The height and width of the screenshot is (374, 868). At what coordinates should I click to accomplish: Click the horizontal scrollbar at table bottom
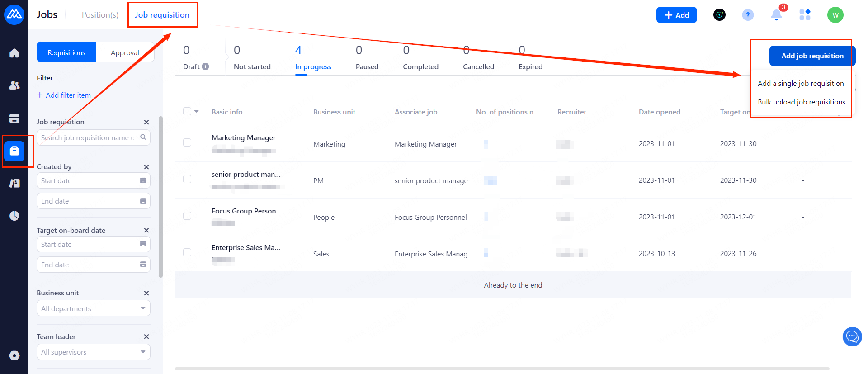point(502,369)
